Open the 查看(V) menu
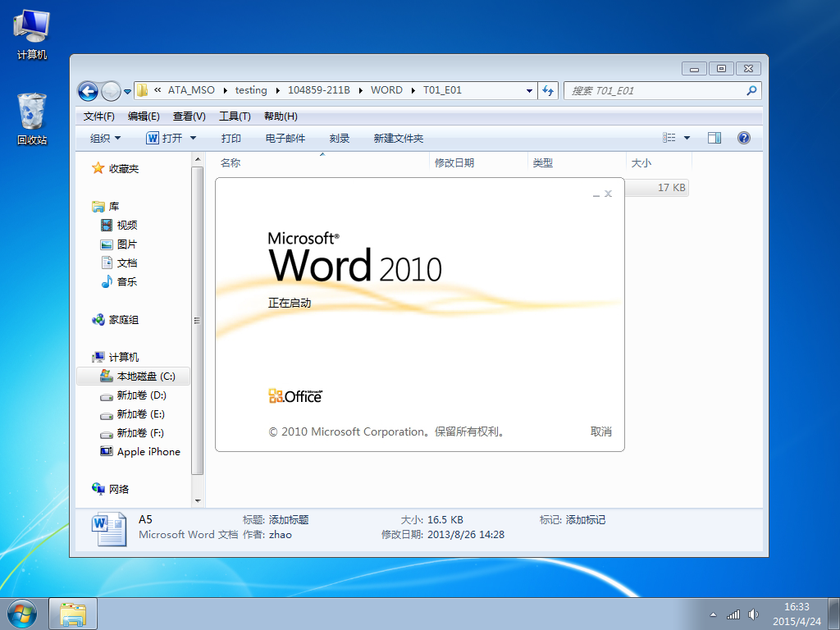Viewport: 840px width, 630px height. tap(189, 116)
